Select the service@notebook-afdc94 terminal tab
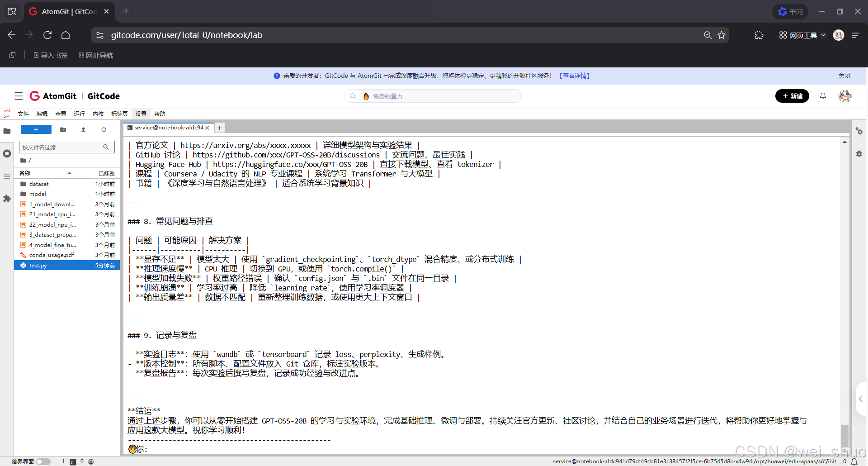The height and width of the screenshot is (466, 868). pos(168,128)
